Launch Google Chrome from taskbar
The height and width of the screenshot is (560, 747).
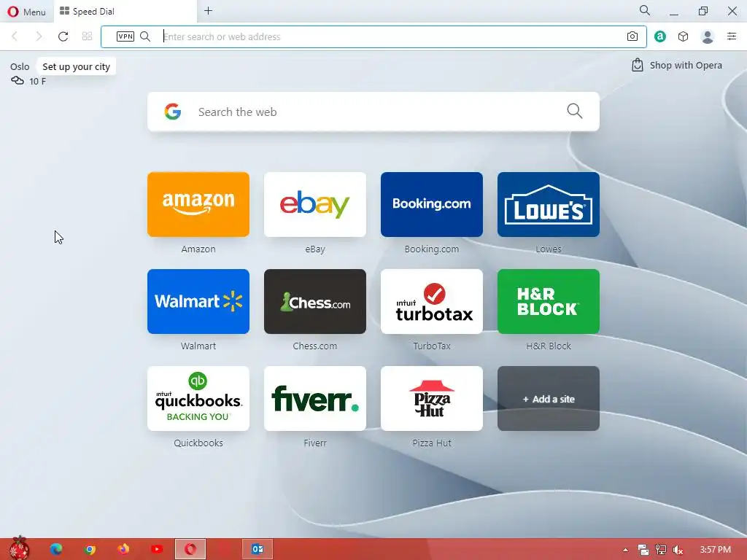89,549
